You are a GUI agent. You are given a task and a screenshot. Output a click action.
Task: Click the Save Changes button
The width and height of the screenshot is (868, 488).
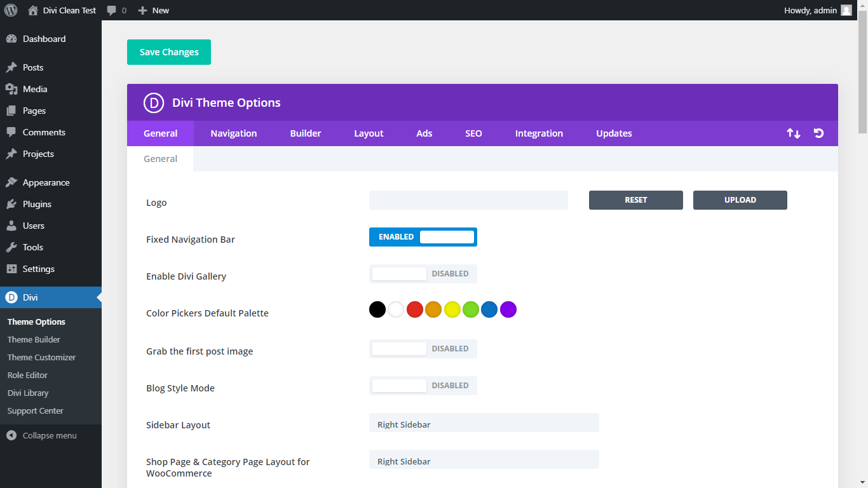click(169, 52)
